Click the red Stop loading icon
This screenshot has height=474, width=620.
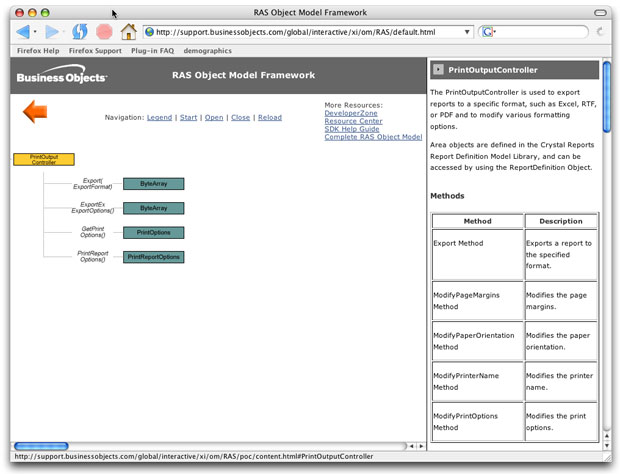[x=104, y=32]
